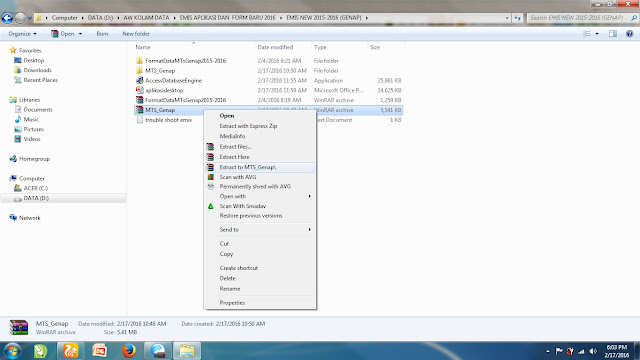Click the search magnifier icon
The image size is (640, 360).
633,18
